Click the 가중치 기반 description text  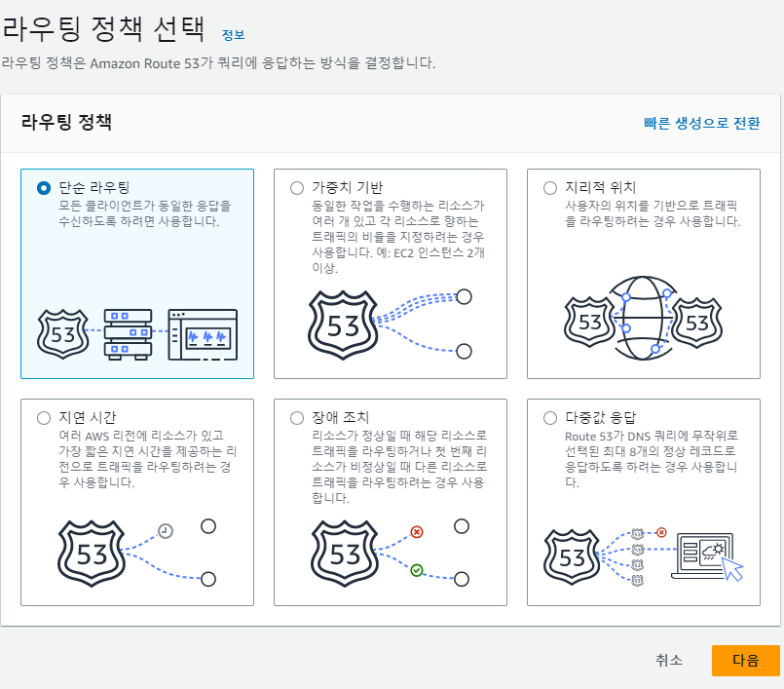(x=398, y=237)
